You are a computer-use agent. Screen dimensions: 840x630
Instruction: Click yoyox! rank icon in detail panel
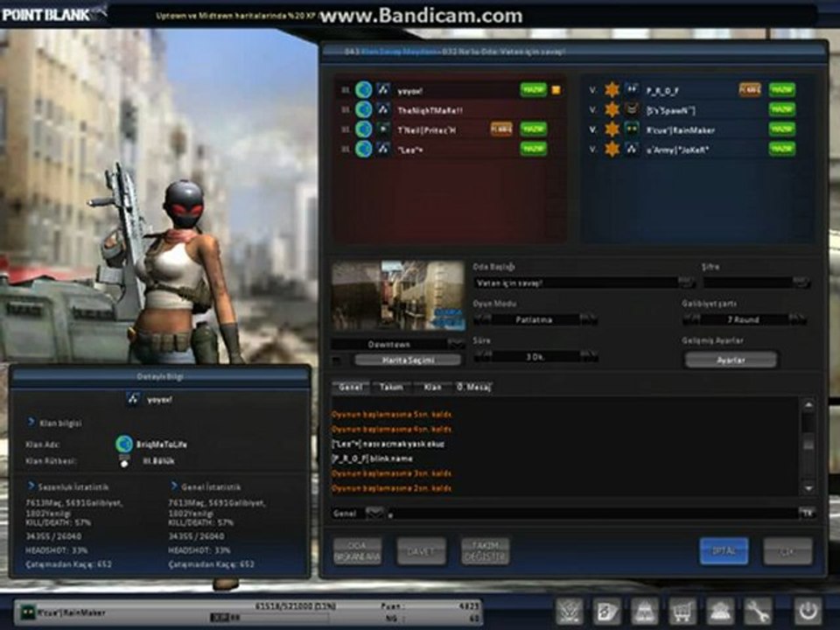point(133,399)
